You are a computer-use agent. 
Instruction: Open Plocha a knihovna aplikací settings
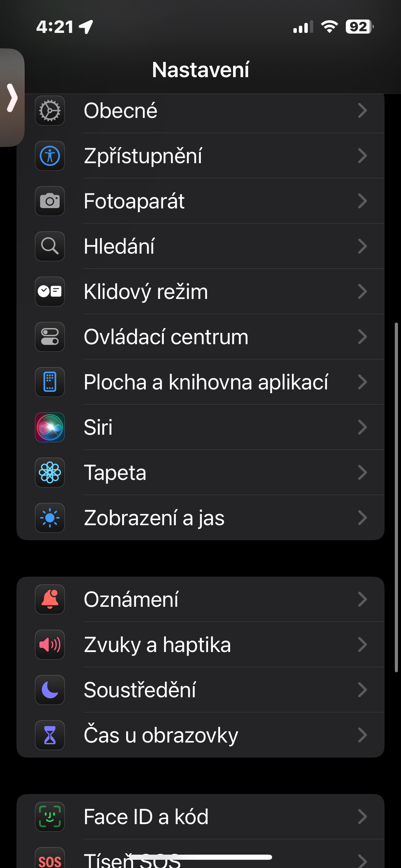click(206, 382)
